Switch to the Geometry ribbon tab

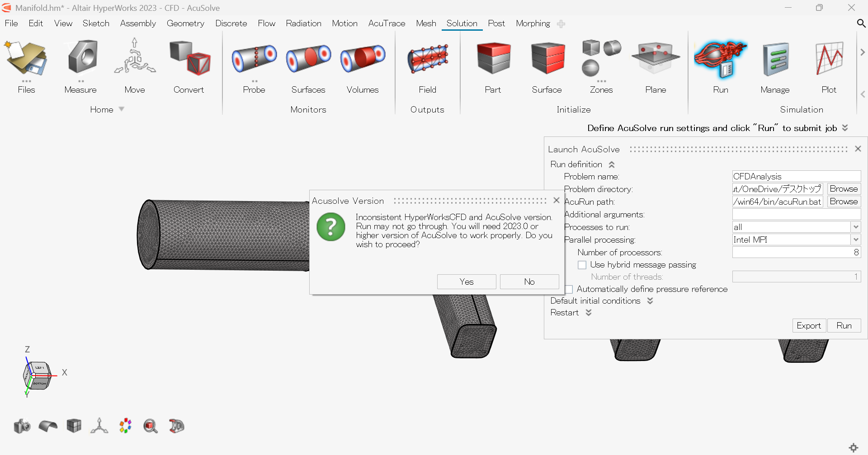[185, 23]
